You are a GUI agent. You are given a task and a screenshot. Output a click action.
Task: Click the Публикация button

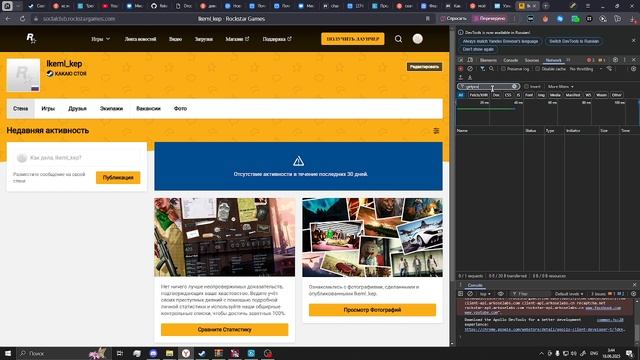click(118, 178)
